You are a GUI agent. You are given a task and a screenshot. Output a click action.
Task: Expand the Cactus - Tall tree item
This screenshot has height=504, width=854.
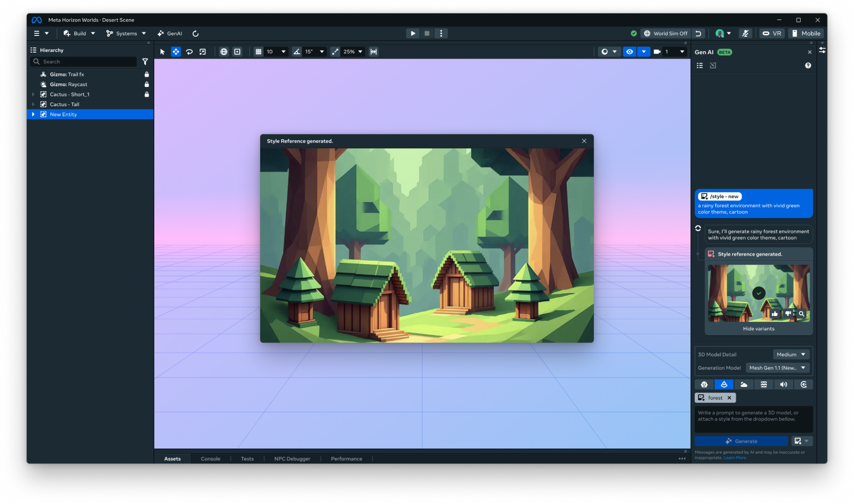pos(33,104)
